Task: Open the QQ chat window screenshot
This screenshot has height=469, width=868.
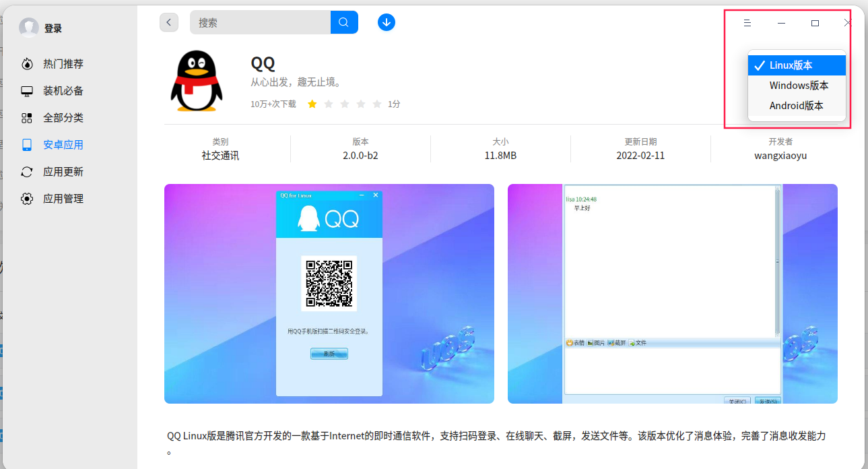Action: [673, 294]
